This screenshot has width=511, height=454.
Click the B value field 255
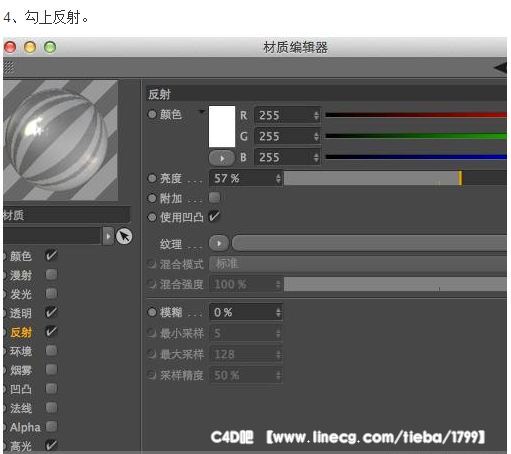(287, 157)
